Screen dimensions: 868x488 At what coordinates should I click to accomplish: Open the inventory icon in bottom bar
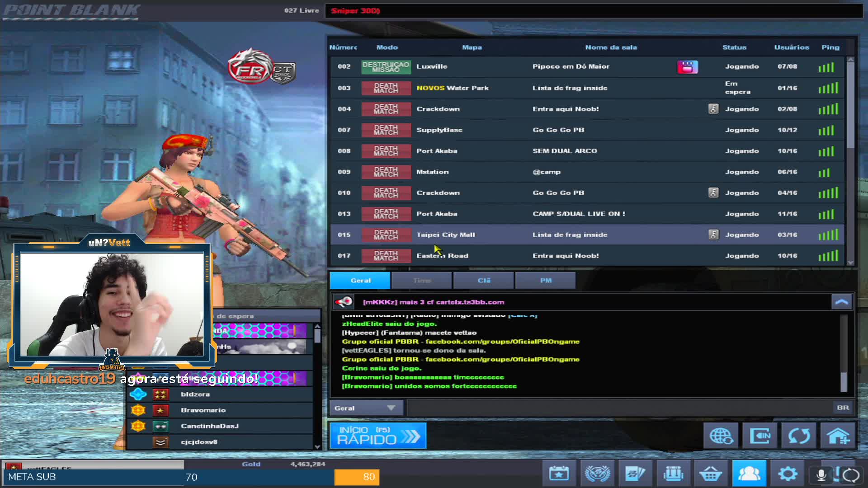[674, 474]
